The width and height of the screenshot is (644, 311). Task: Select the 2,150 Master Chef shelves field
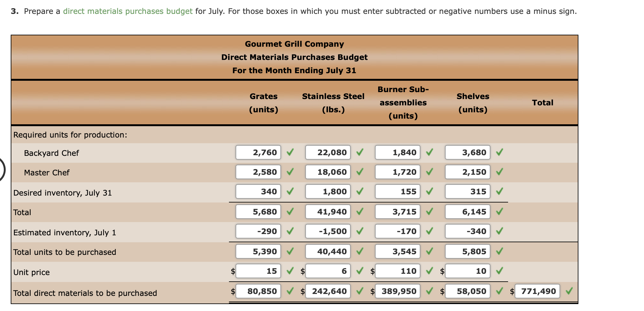468,172
